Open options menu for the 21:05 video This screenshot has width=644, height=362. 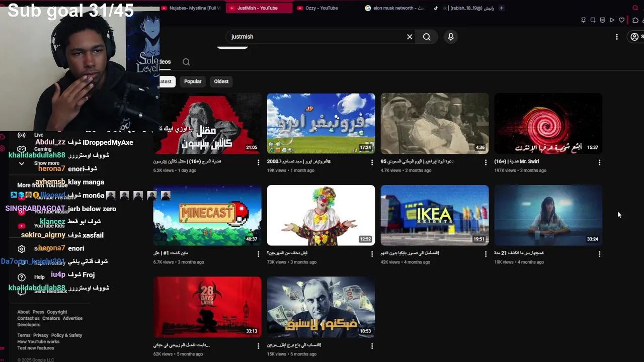[259, 162]
